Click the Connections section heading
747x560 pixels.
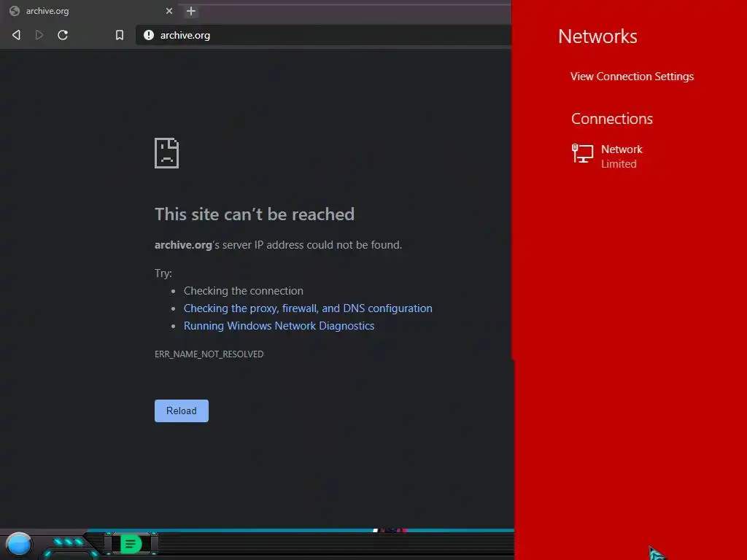pyautogui.click(x=612, y=119)
